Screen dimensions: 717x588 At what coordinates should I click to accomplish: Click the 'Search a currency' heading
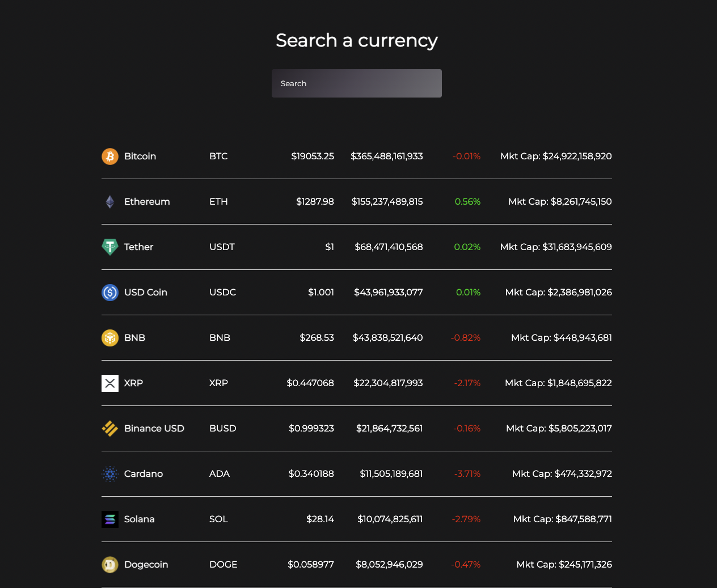point(357,40)
